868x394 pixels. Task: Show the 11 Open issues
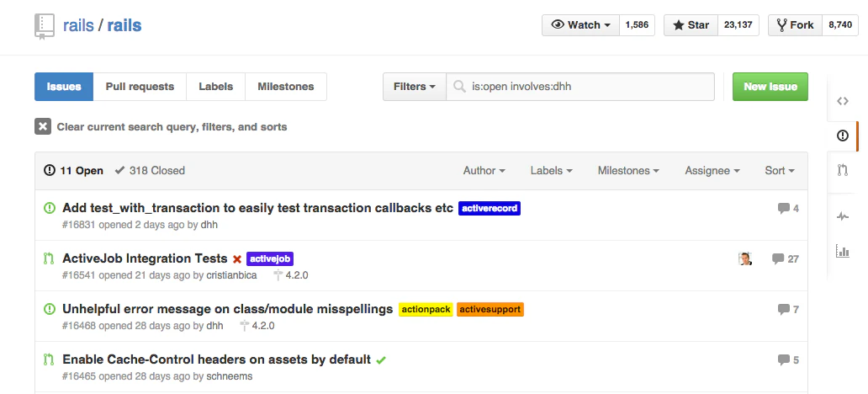74,171
